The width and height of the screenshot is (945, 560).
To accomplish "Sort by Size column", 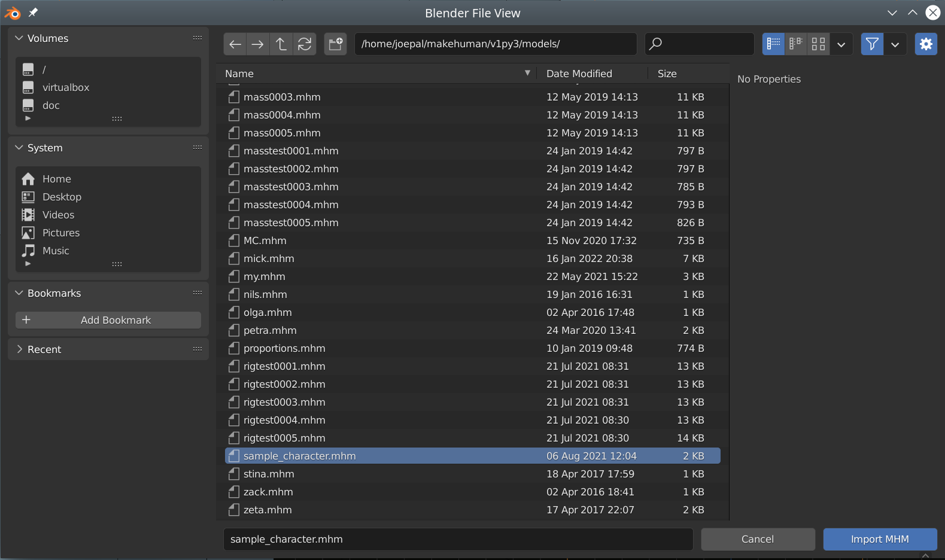I will coord(688,74).
